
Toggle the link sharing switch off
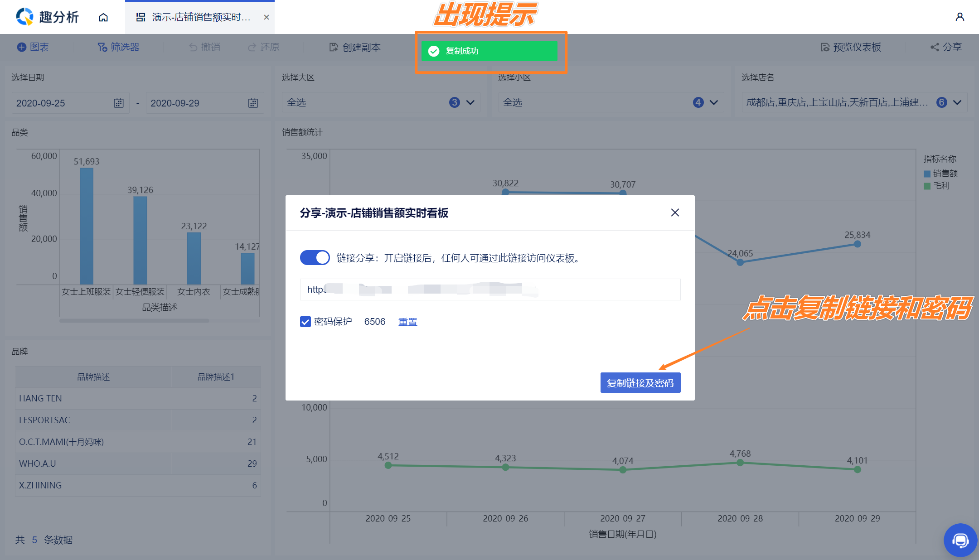point(315,258)
